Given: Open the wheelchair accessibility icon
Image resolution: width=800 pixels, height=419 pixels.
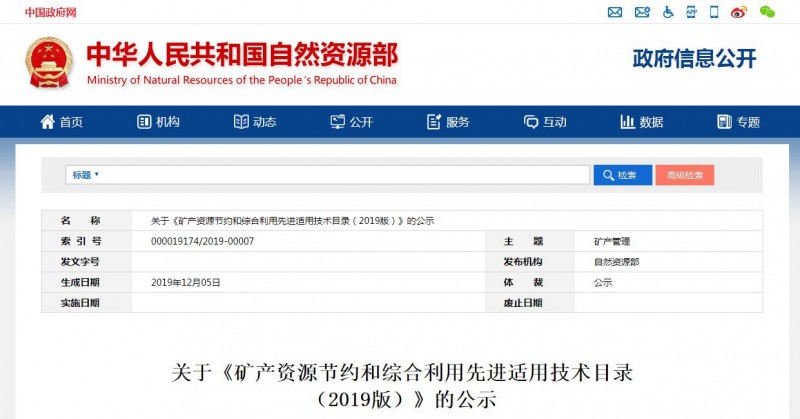Looking at the screenshot, I should (668, 12).
